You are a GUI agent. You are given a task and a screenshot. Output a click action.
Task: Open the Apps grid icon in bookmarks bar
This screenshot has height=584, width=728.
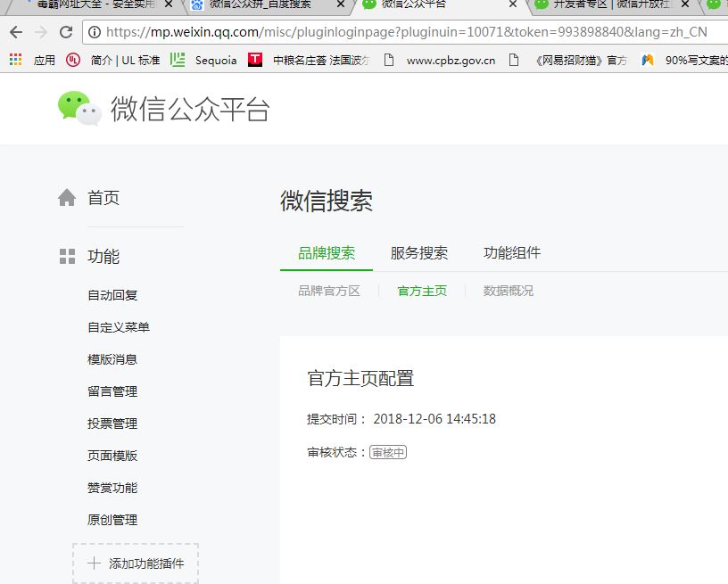point(16,60)
